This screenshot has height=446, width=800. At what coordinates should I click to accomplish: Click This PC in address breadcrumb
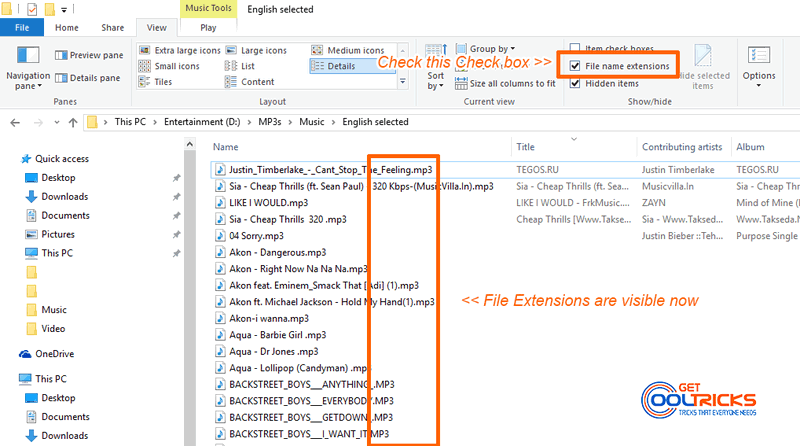click(130, 122)
